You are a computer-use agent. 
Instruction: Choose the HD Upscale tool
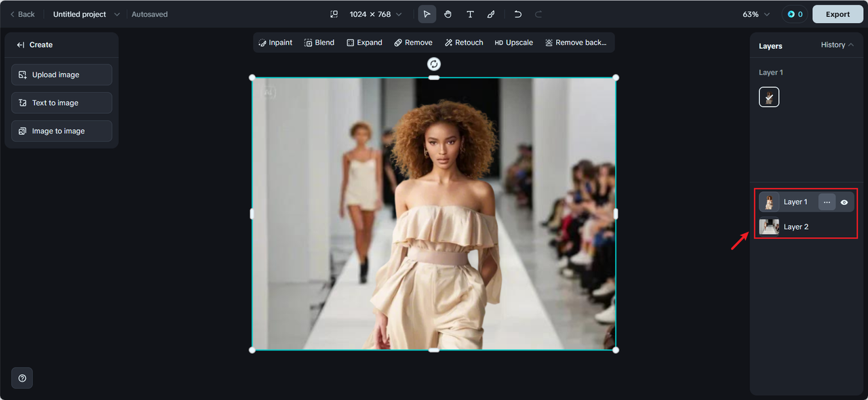point(513,43)
